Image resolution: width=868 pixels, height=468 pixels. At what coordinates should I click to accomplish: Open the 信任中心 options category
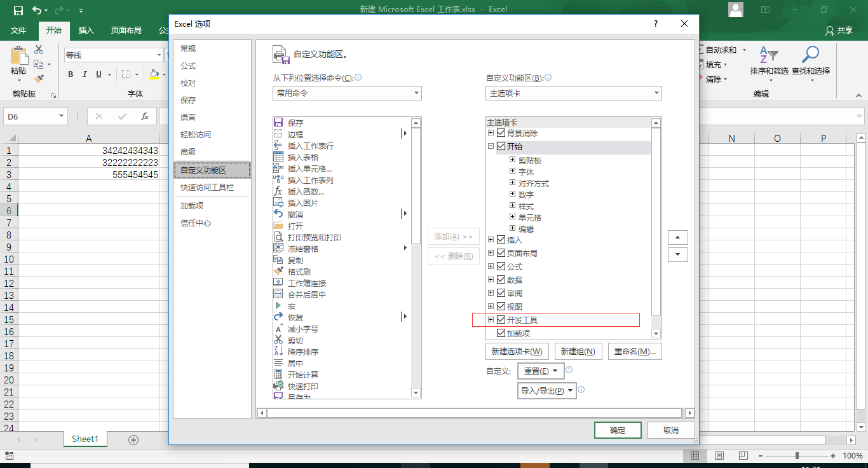[x=212, y=223]
